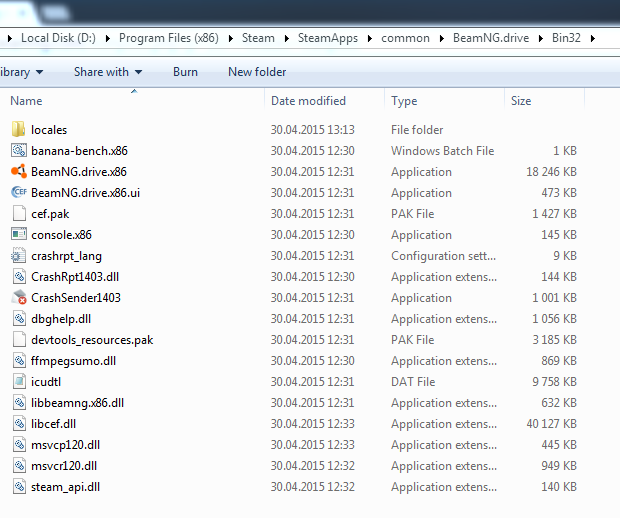The width and height of the screenshot is (620, 518).
Task: Click the 3 185 KB size value
Action: pyautogui.click(x=554, y=340)
